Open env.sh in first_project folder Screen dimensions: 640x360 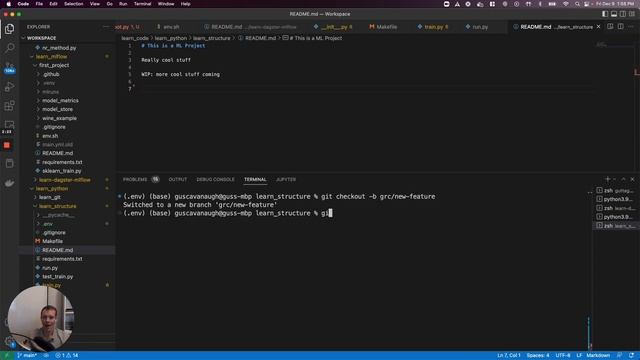[x=50, y=136]
